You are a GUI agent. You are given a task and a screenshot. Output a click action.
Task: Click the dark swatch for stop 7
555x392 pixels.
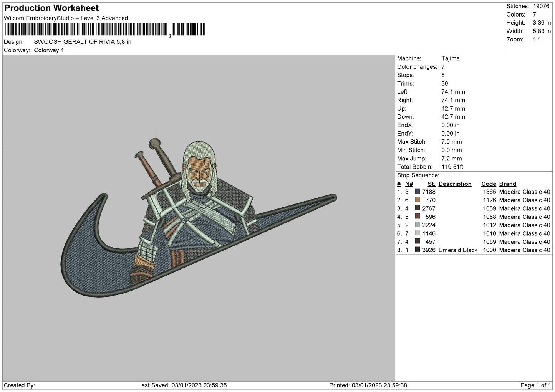pyautogui.click(x=417, y=241)
